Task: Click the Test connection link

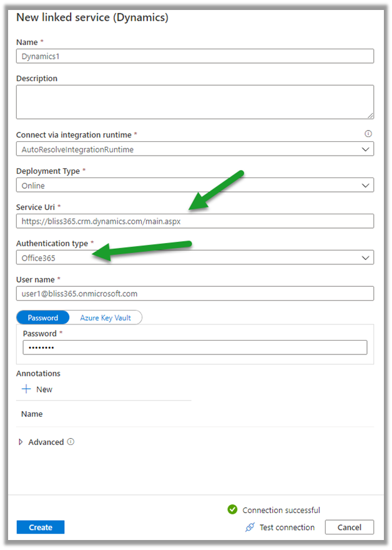Action: click(x=287, y=527)
